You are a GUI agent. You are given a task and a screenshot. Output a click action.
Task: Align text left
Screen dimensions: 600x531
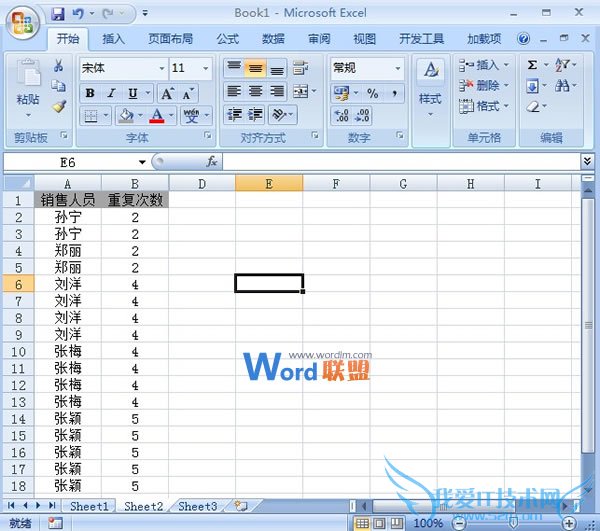(234, 91)
